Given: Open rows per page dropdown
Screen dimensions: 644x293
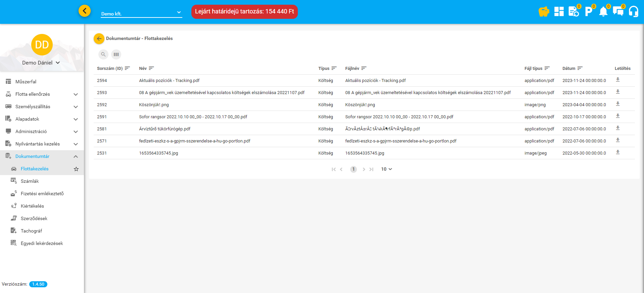Looking at the screenshot, I should coord(386,169).
